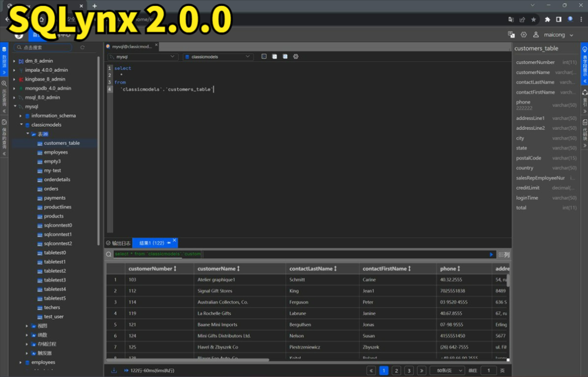Sort by contactFirstName column sort icon
588x377 pixels.
pos(409,269)
